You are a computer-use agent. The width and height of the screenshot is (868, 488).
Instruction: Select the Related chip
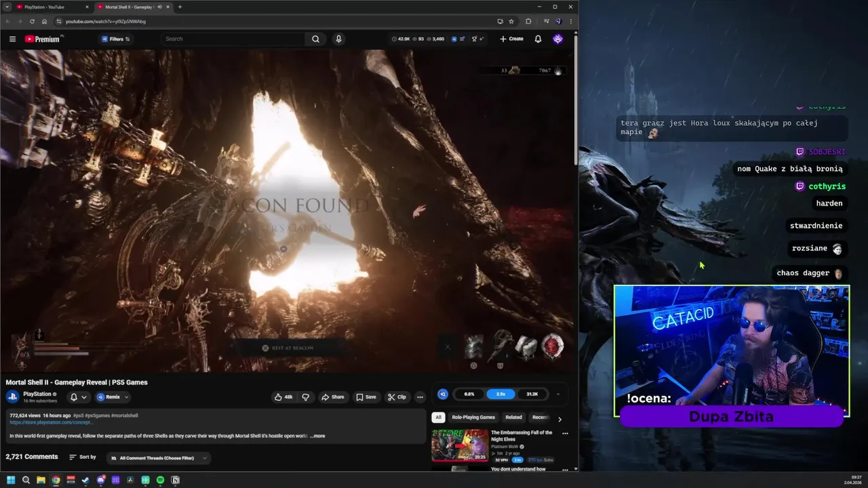point(513,418)
